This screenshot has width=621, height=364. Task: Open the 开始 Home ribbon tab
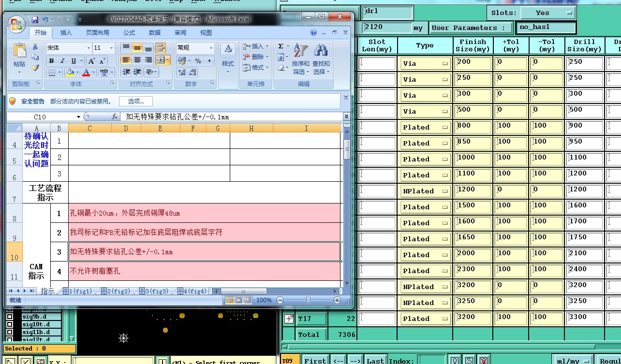tap(41, 33)
